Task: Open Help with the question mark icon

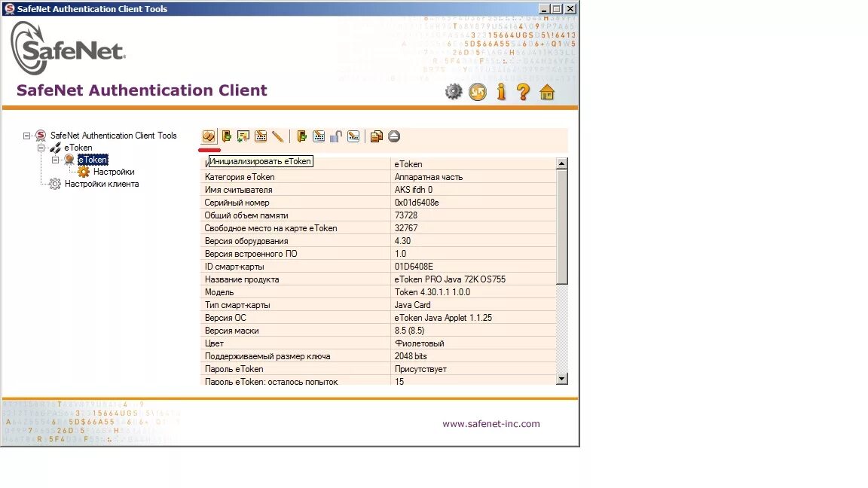Action: coord(523,91)
